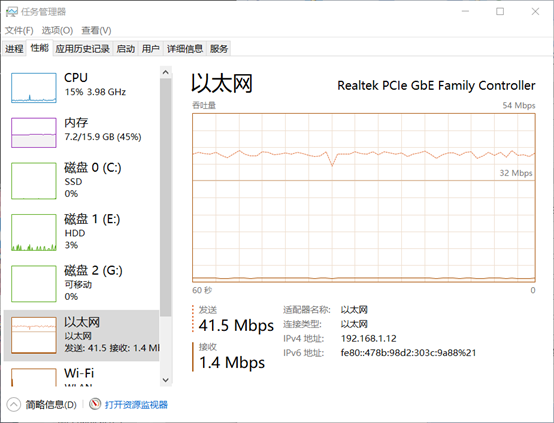Select the Wi-Fi adapter entry
The width and height of the screenshot is (554, 423).
pos(81,376)
